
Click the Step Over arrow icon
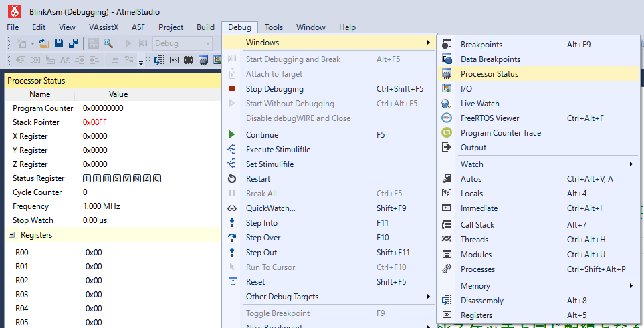point(232,237)
